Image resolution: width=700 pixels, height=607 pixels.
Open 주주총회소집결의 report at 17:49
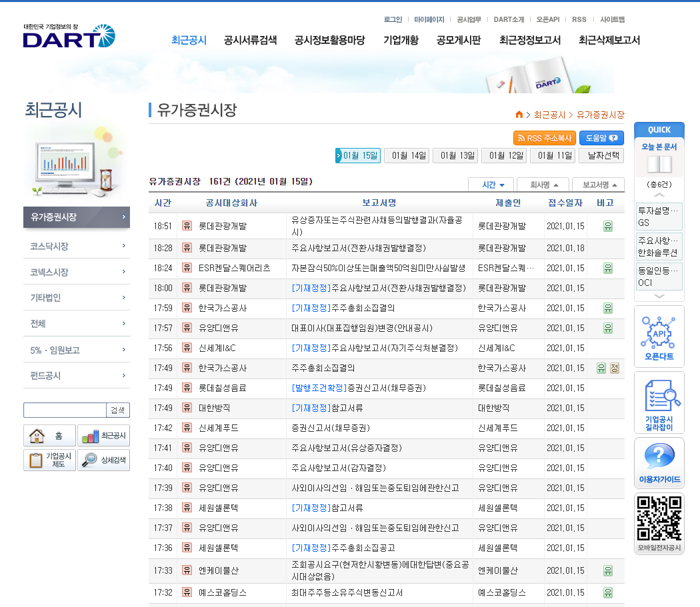click(x=323, y=368)
